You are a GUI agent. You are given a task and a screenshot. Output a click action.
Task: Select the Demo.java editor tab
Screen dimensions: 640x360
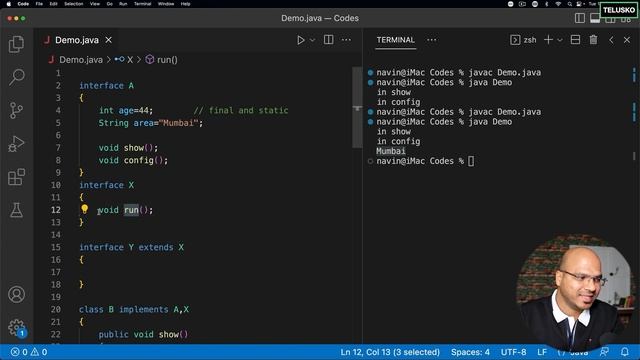[x=77, y=40]
